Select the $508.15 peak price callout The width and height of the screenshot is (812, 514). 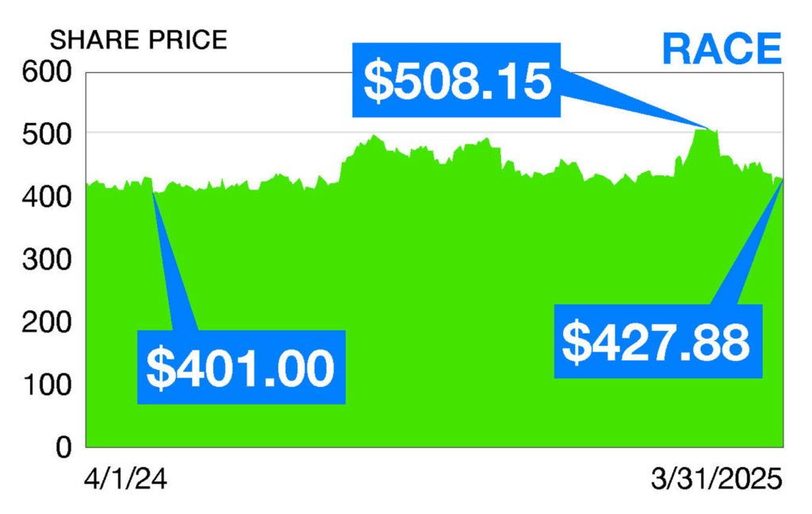tap(457, 79)
